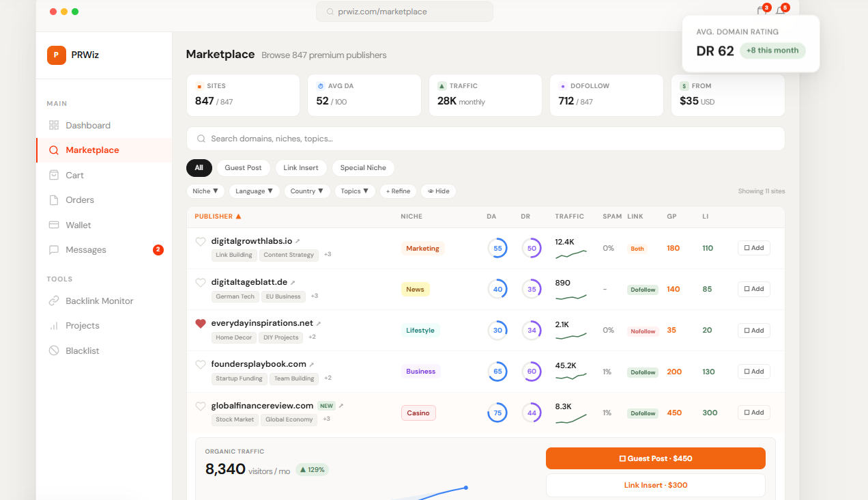Image resolution: width=868 pixels, height=500 pixels.
Task: Expand the Niche filter dropdown
Action: pos(205,191)
